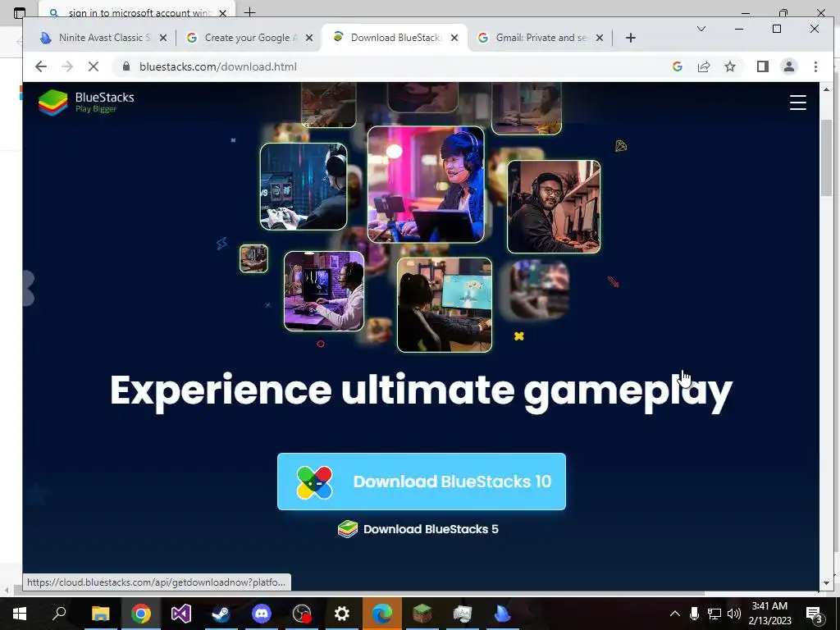
Task: Click the BlueStacks Play Bigger logo
Action: (86, 102)
